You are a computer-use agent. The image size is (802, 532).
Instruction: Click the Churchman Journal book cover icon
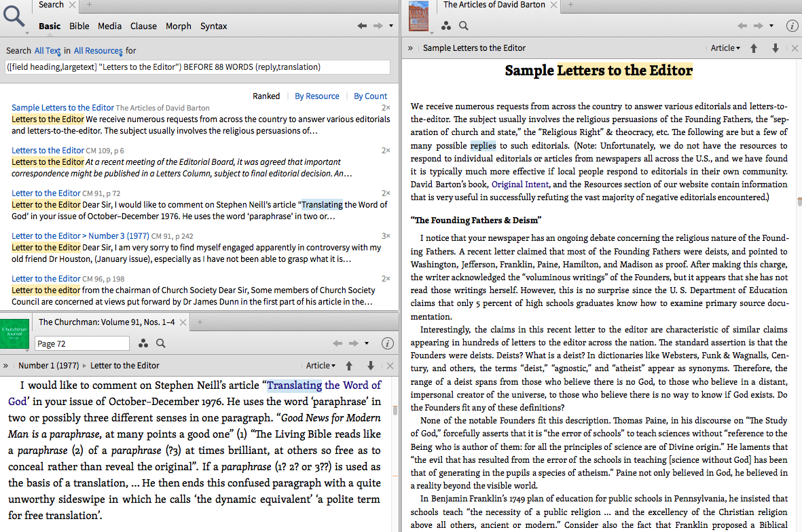(14, 334)
